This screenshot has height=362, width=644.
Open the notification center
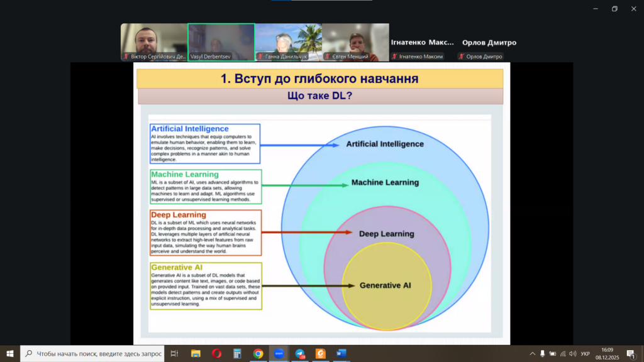click(x=630, y=353)
